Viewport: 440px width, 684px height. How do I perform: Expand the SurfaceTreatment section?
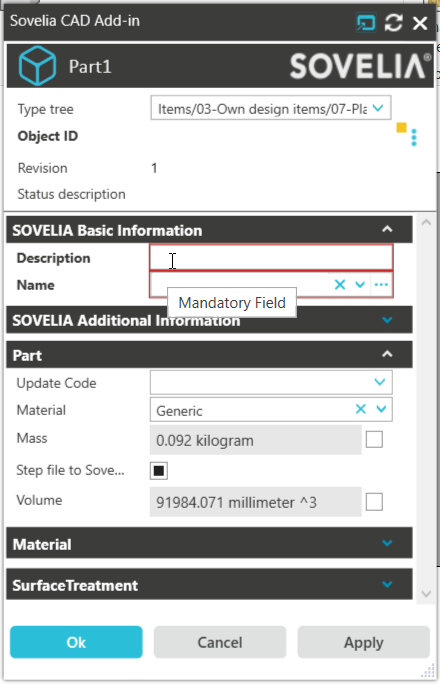click(x=209, y=585)
